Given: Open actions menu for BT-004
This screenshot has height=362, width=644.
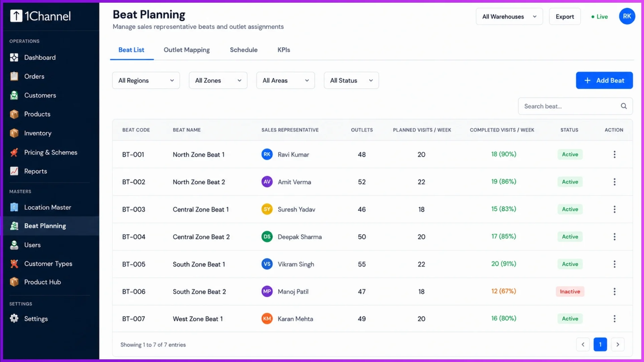Looking at the screenshot, I should (614, 237).
